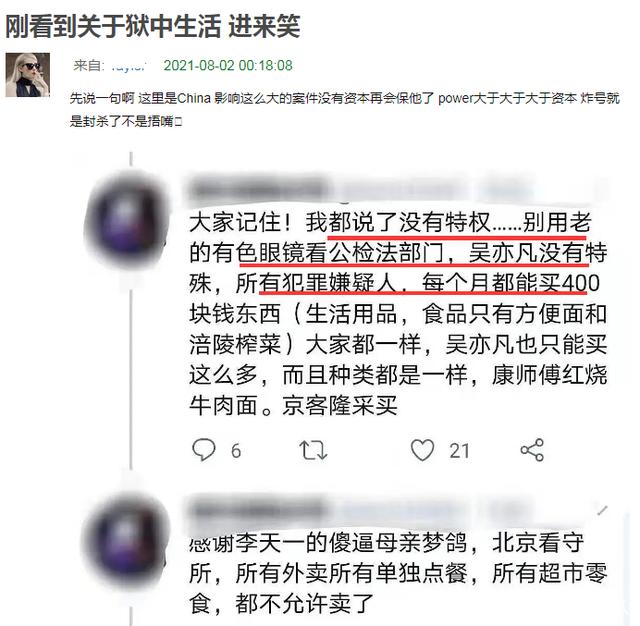The height and width of the screenshot is (626, 640).
Task: Click the small edit mark beside second tweet header
Action: point(602,510)
